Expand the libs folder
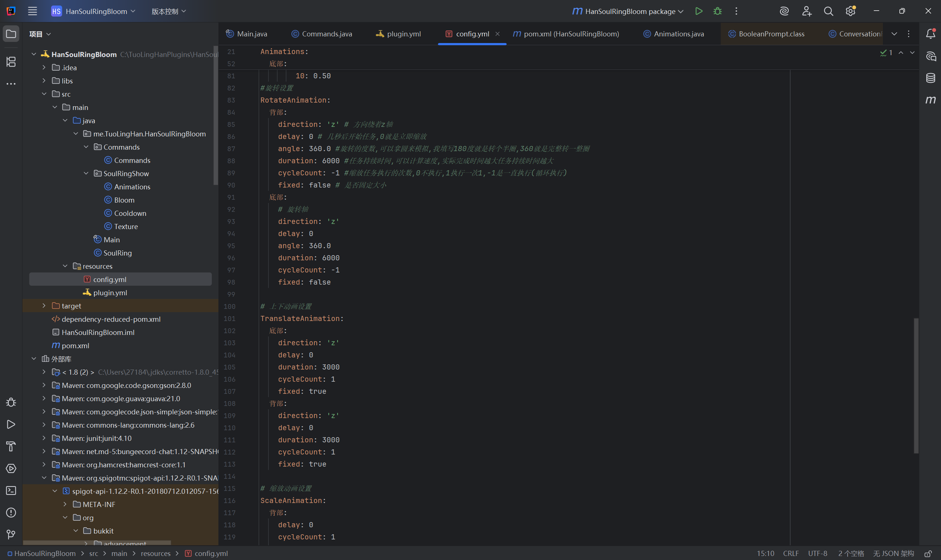Image resolution: width=941 pixels, height=560 pixels. (44, 81)
